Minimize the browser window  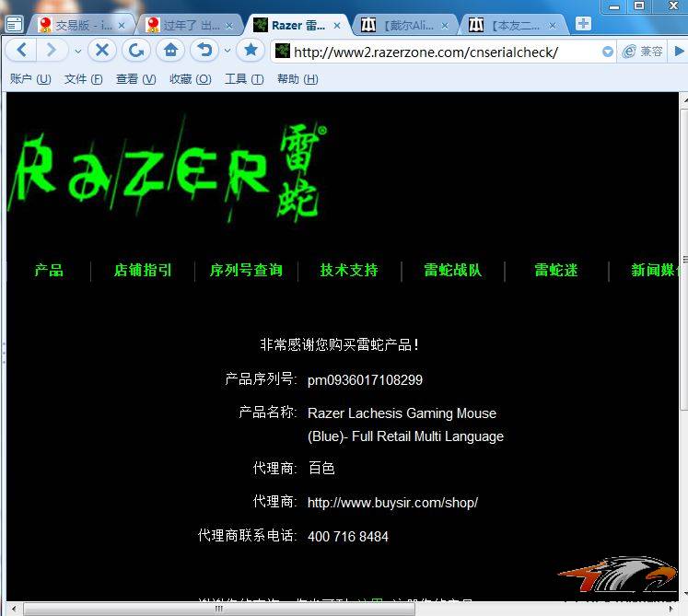pos(613,6)
